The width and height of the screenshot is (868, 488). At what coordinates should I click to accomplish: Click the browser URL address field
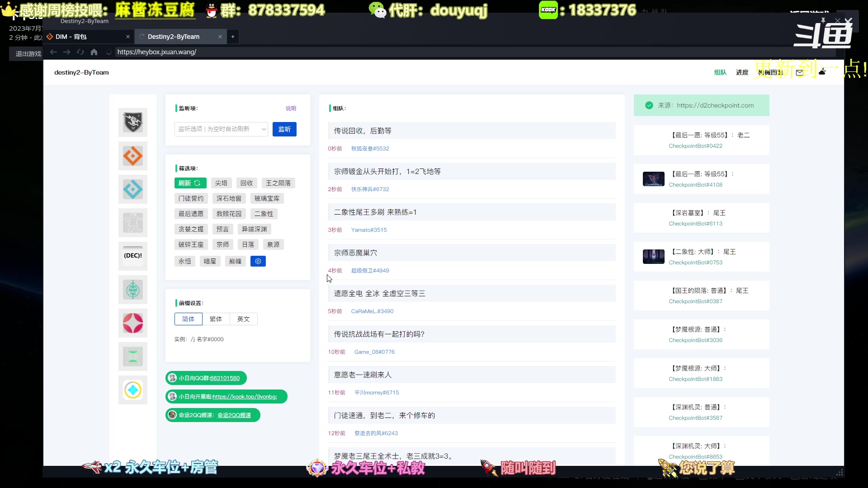click(x=475, y=52)
